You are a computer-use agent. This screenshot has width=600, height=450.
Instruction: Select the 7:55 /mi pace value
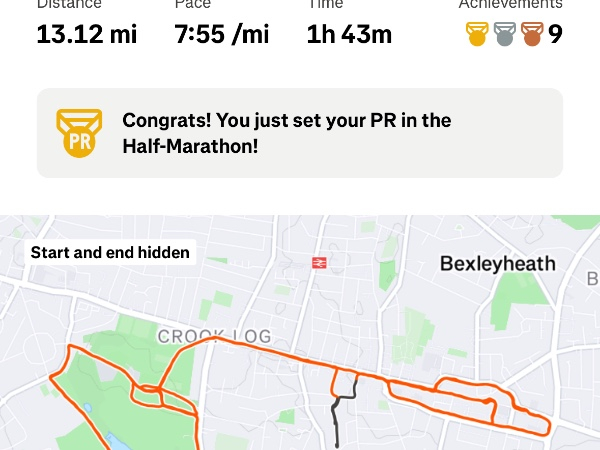click(222, 35)
